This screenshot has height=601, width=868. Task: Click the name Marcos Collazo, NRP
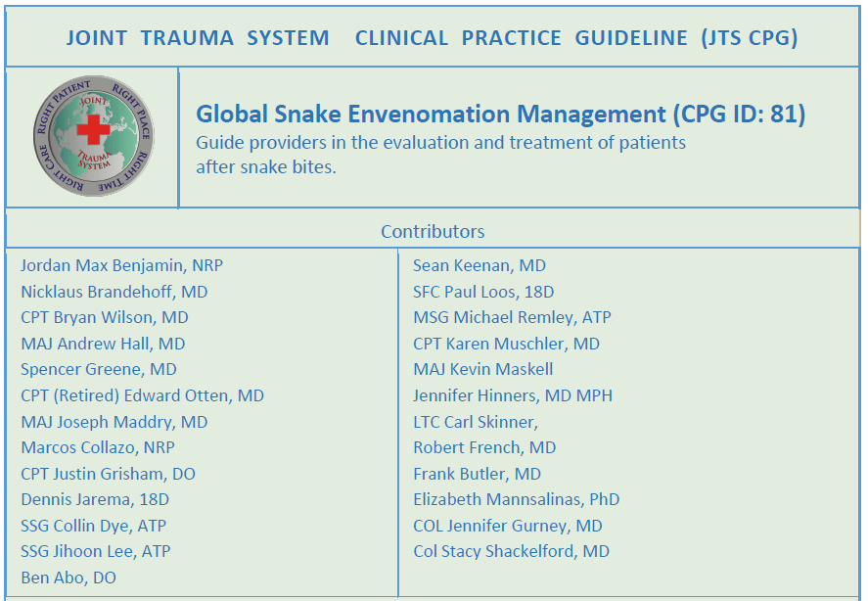tap(98, 448)
